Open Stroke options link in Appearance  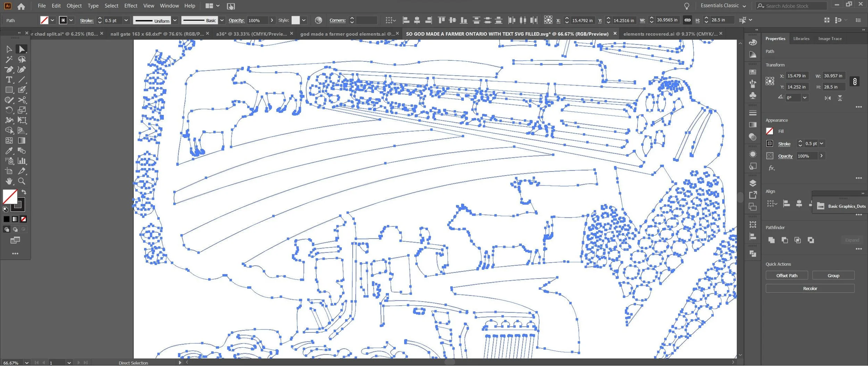(784, 144)
